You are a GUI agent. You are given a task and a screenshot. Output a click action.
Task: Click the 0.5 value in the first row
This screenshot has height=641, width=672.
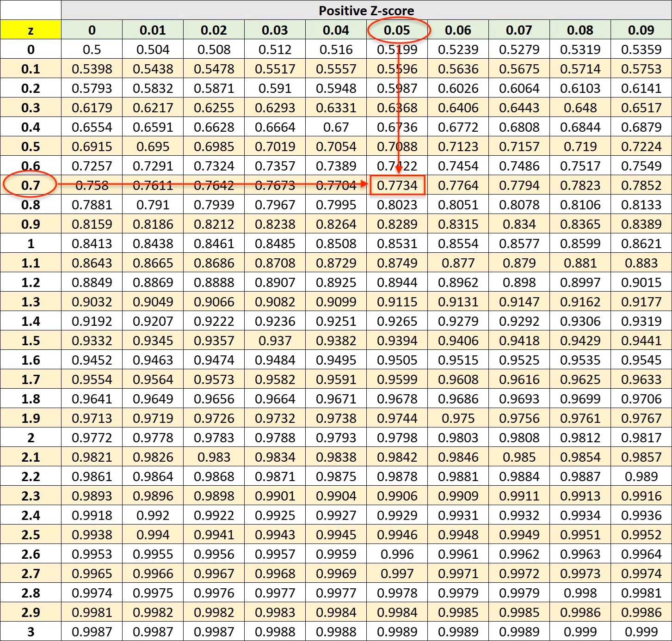(92, 49)
